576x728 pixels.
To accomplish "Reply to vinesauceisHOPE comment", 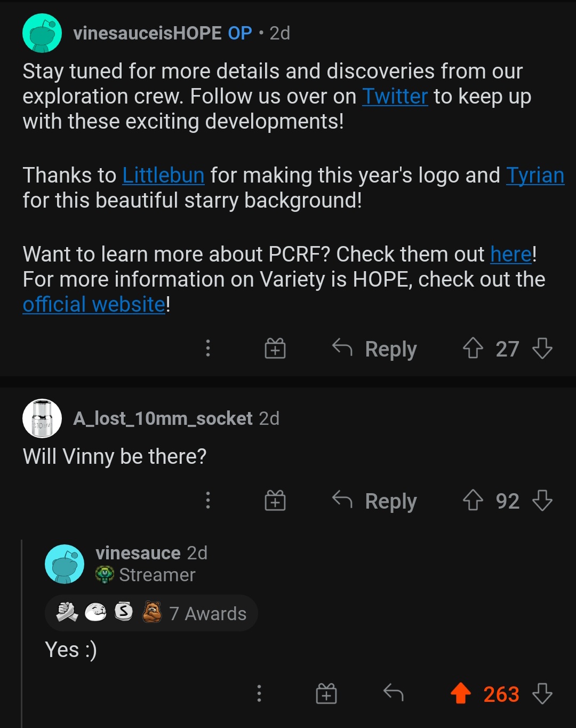I will 374,349.
